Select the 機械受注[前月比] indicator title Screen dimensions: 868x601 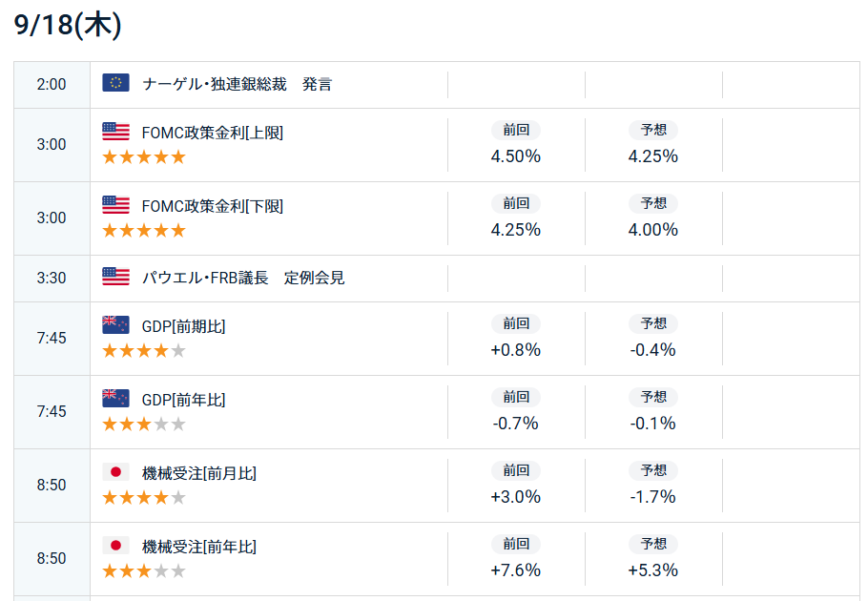tap(199, 474)
